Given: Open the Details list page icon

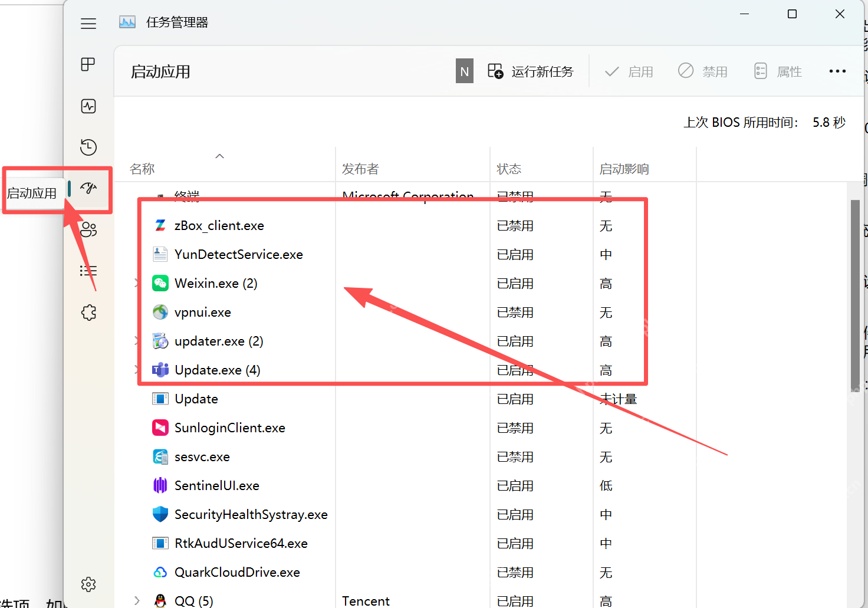Looking at the screenshot, I should (88, 271).
